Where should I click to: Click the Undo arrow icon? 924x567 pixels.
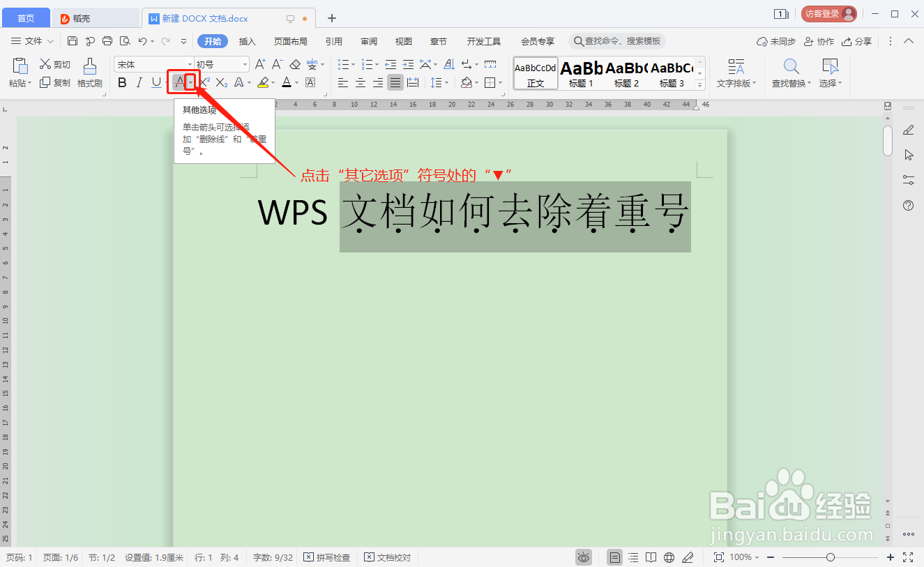click(142, 41)
